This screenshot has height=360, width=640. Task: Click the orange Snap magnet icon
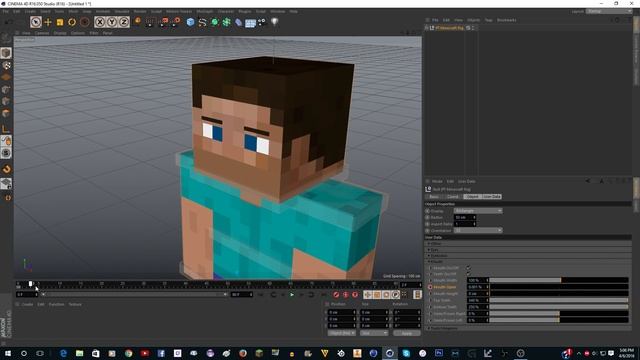point(7,169)
